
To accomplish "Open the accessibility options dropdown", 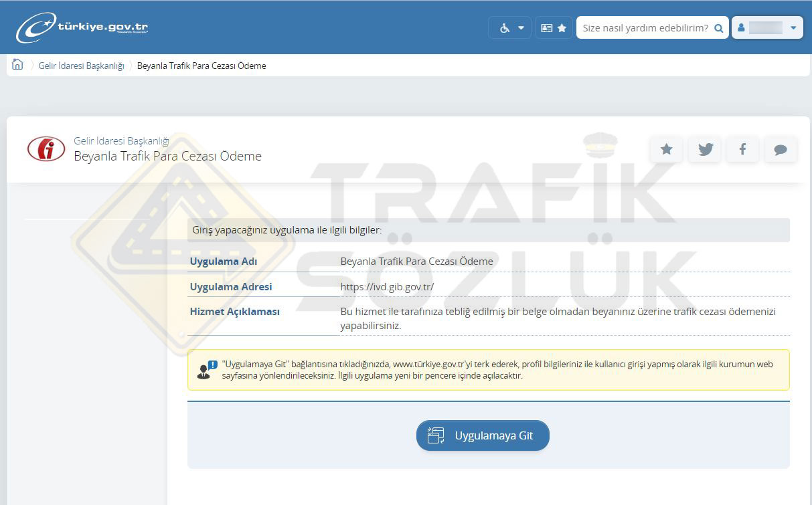I will [x=510, y=28].
